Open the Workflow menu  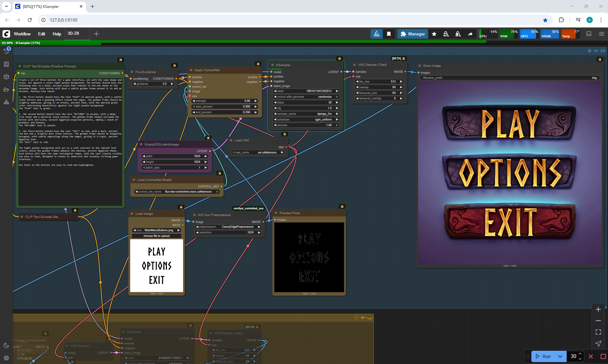(22, 34)
